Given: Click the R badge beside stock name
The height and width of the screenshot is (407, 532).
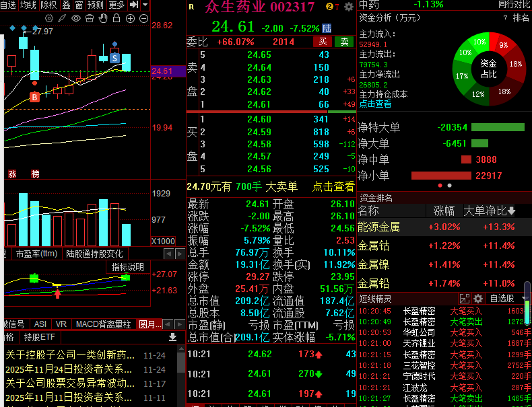Looking at the screenshot, I should coord(191,7).
